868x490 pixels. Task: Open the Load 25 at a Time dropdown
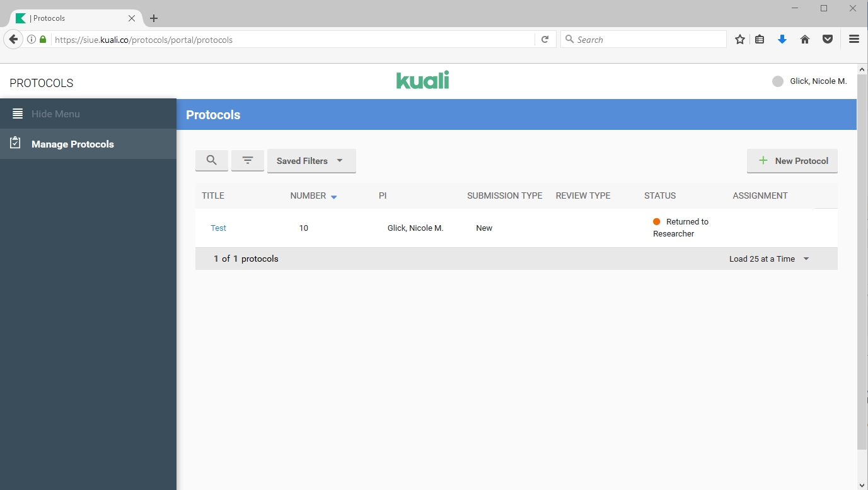point(769,259)
